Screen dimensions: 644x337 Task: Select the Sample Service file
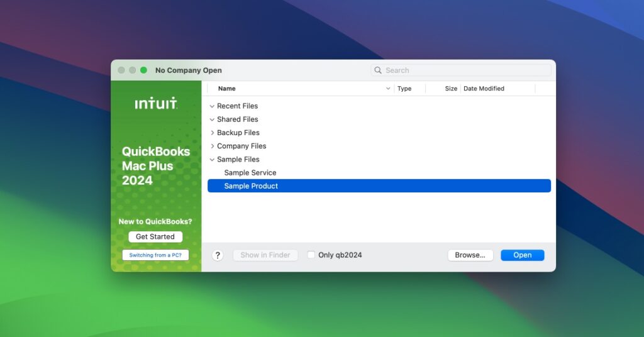[x=250, y=173]
